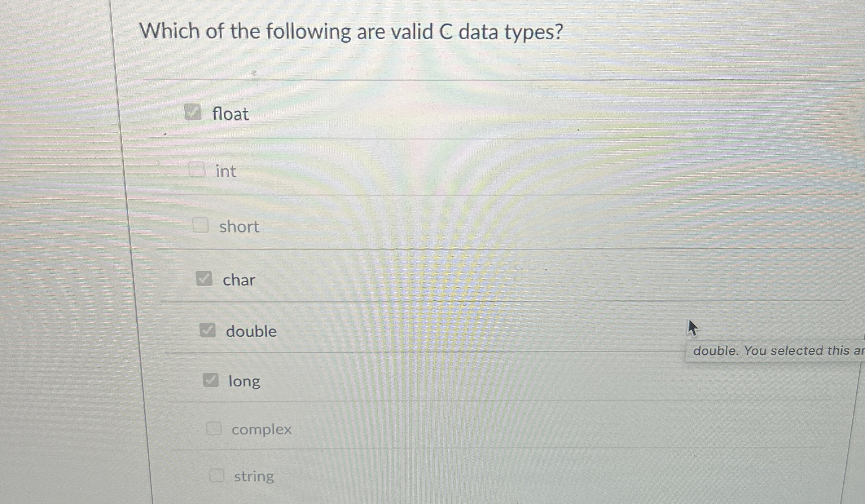Screen dimensions: 865x504
Task: Select the char answer label
Action: [x=238, y=280]
